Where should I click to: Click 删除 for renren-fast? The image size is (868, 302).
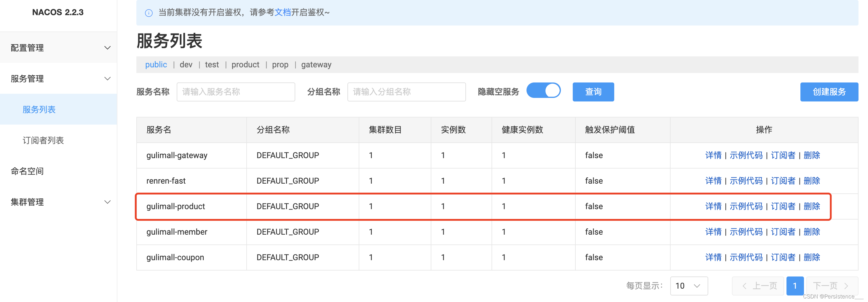coord(811,181)
